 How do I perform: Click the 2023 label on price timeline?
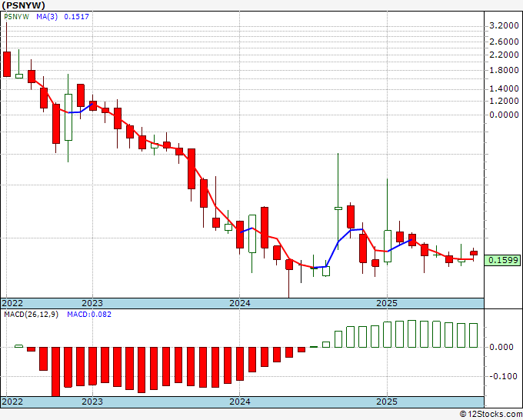(x=92, y=303)
